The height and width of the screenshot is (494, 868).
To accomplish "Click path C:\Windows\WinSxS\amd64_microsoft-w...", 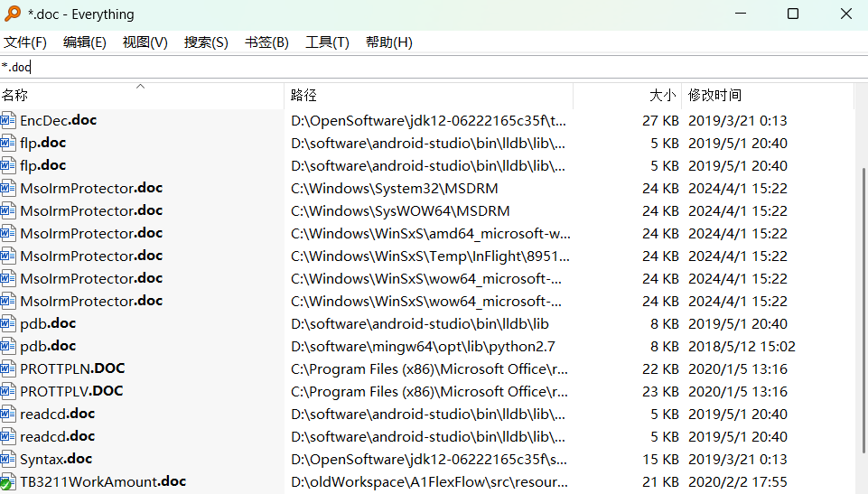I will (x=431, y=234).
